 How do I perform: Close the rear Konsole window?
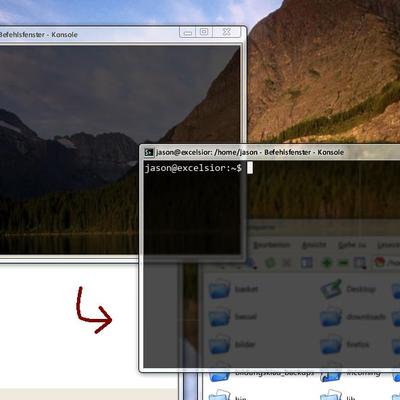coord(226,32)
